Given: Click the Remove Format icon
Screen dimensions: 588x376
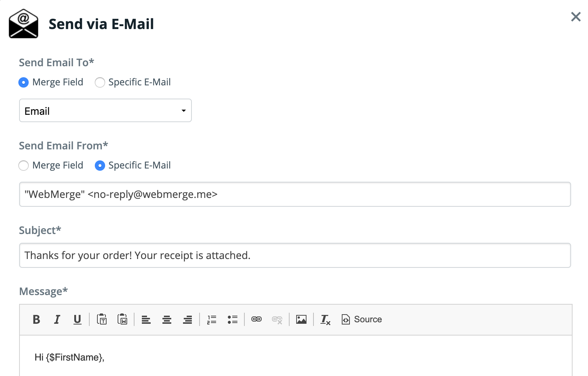Looking at the screenshot, I should [x=325, y=320].
